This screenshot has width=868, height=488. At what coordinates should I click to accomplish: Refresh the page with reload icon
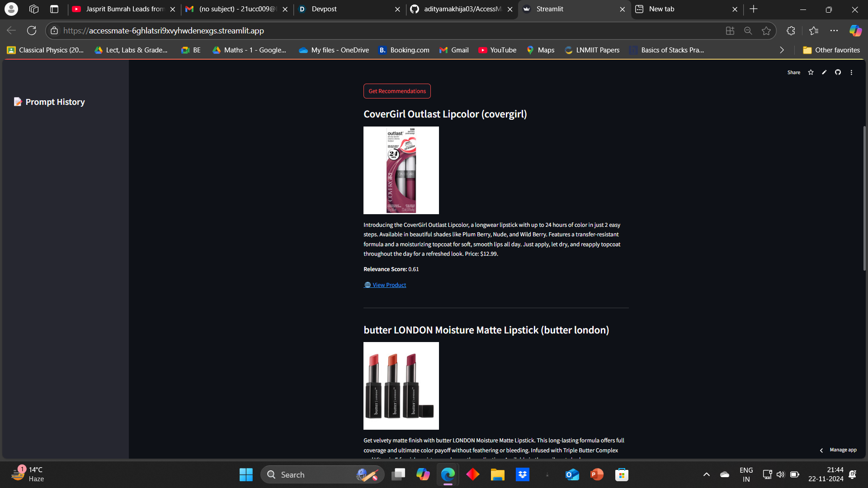(x=32, y=31)
